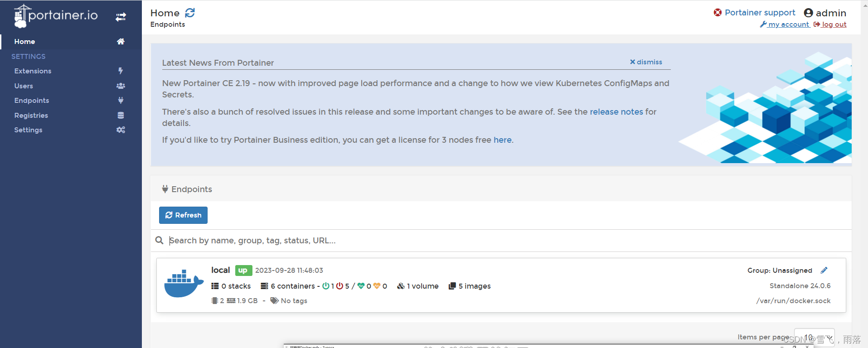Viewport: 868px width, 348px height.
Task: Follow the 'here' Business edition license link
Action: tap(503, 140)
